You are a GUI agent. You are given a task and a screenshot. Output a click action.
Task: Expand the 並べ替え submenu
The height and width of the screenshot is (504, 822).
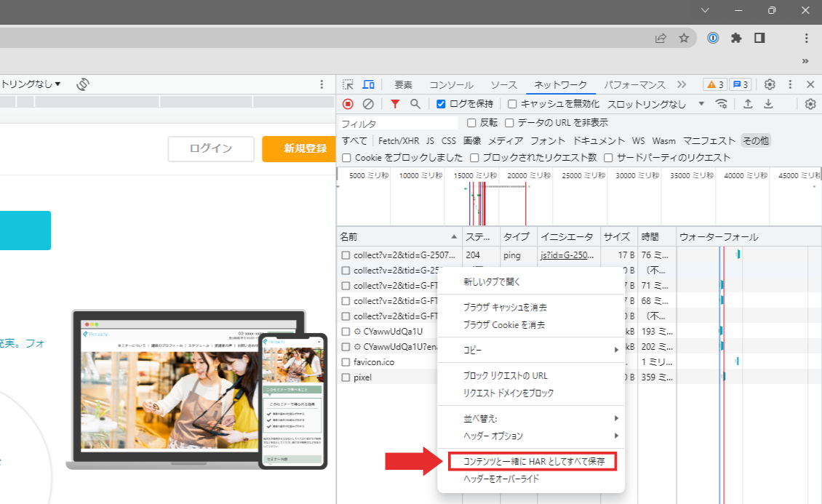[x=531, y=418]
